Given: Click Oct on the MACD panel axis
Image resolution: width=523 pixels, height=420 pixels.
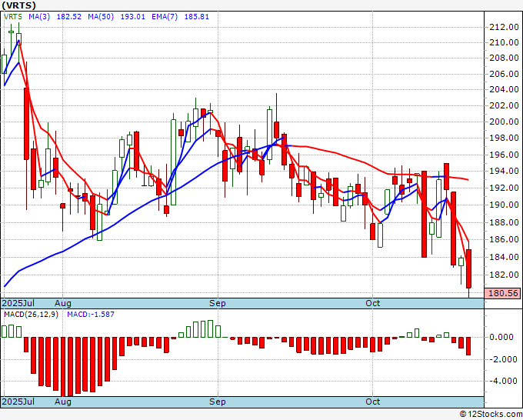Looking at the screenshot, I should pos(372,402).
